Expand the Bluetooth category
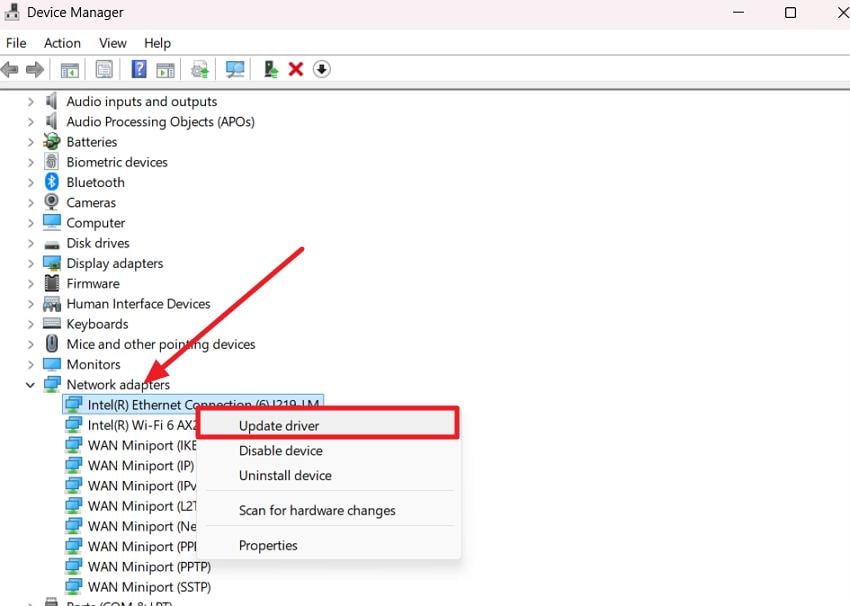This screenshot has width=850, height=606. (x=33, y=182)
